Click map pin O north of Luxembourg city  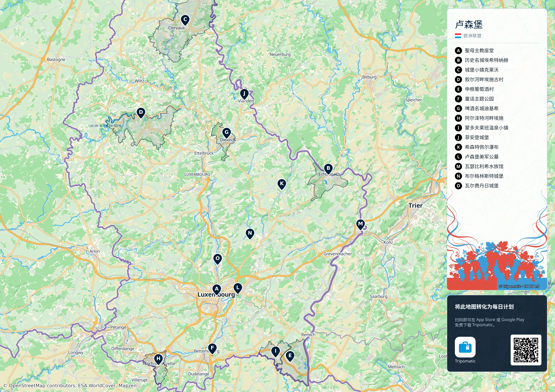pos(218,259)
